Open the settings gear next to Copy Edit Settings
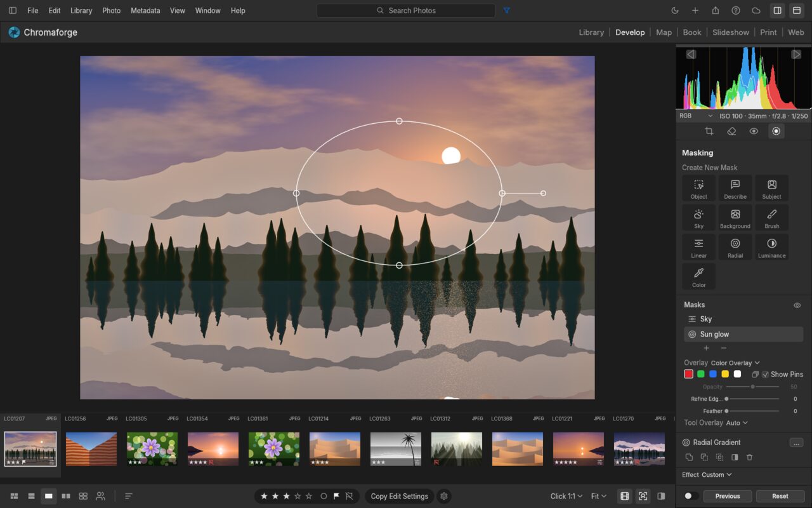Viewport: 812px width, 508px height. (444, 496)
